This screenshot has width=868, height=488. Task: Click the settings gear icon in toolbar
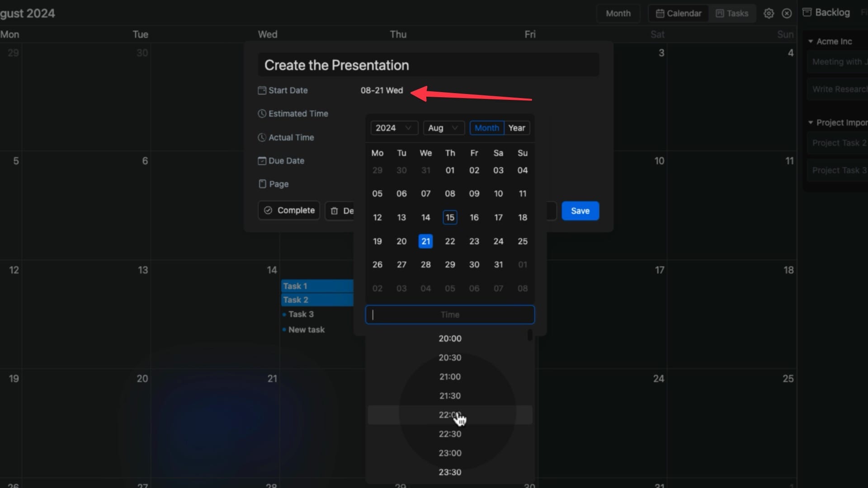[769, 13]
